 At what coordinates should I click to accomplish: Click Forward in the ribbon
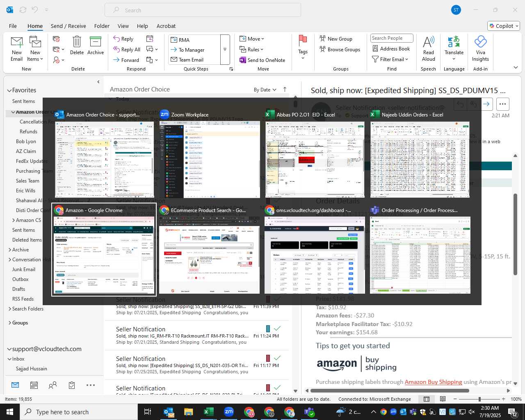[126, 60]
